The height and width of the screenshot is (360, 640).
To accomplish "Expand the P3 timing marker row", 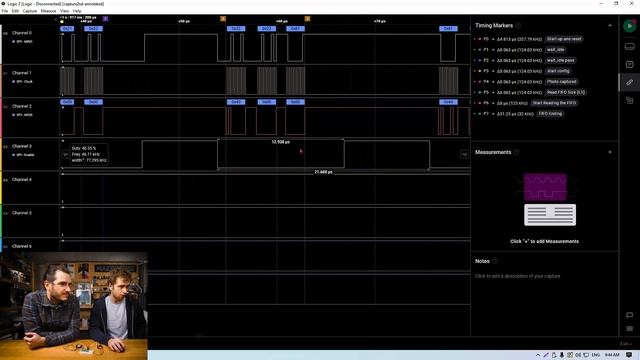I will tap(475, 71).
